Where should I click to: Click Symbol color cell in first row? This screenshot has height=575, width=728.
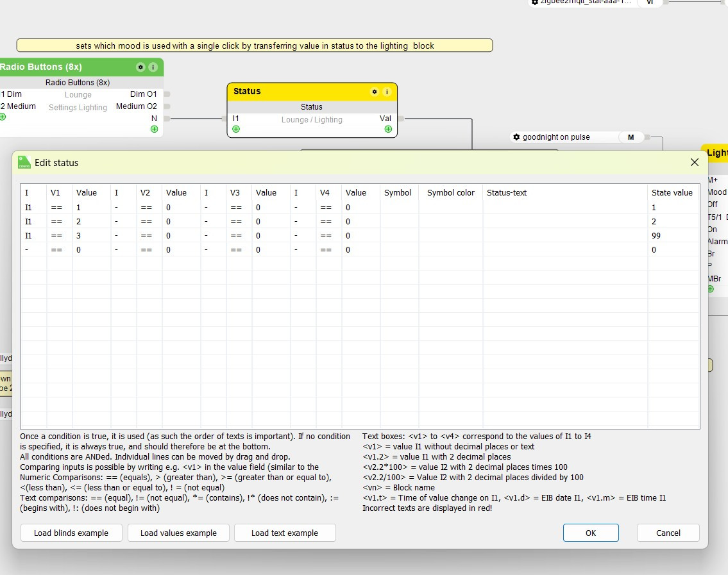[450, 208]
